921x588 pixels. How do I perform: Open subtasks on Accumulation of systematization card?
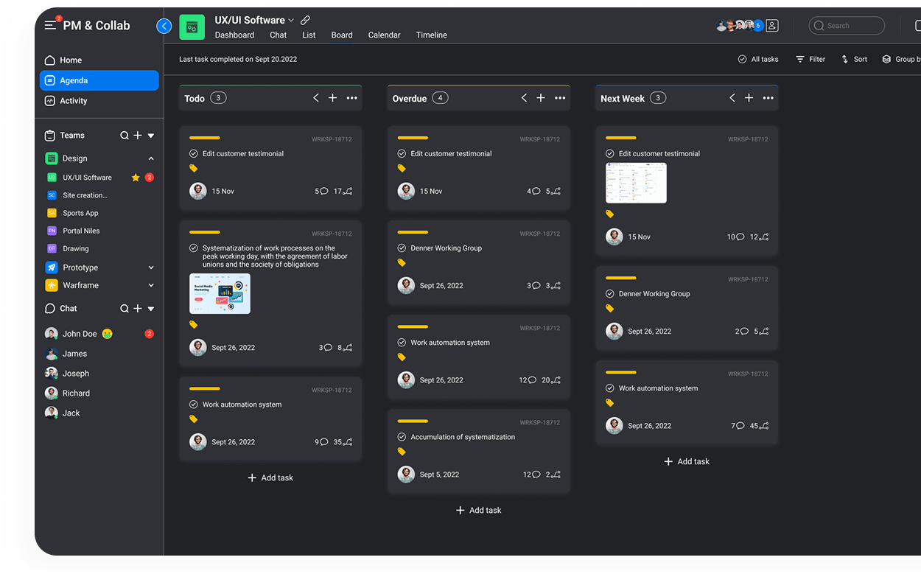553,475
